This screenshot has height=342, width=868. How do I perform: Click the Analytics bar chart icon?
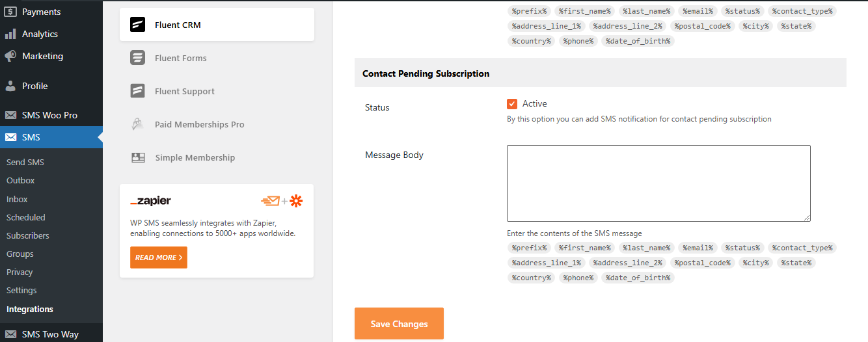[x=10, y=34]
